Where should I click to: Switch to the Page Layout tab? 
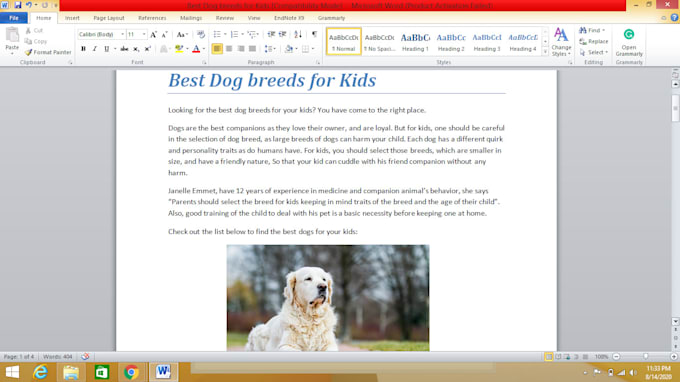coord(109,18)
